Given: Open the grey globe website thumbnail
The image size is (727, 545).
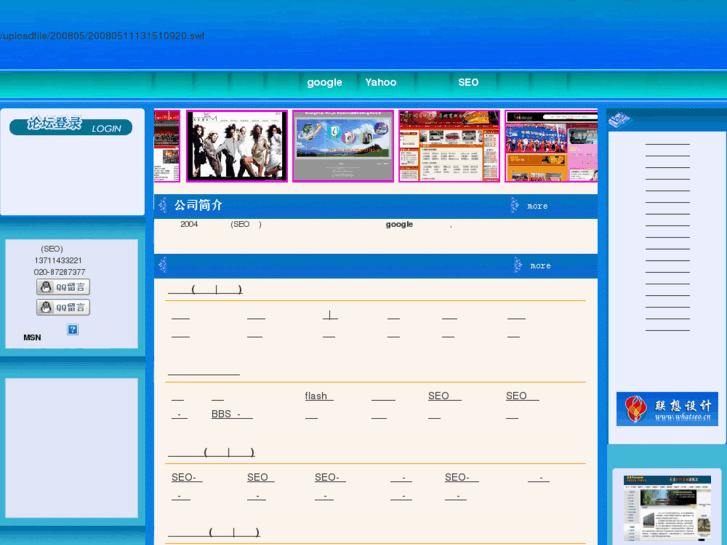Looking at the screenshot, I should click(343, 146).
